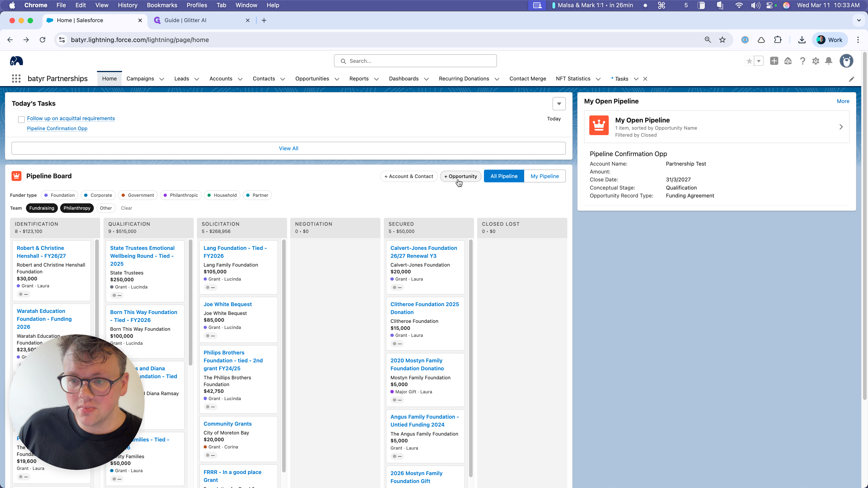Viewport: 868px width, 488px height.
Task: Open the Global Actions plus icon
Action: [x=774, y=61]
